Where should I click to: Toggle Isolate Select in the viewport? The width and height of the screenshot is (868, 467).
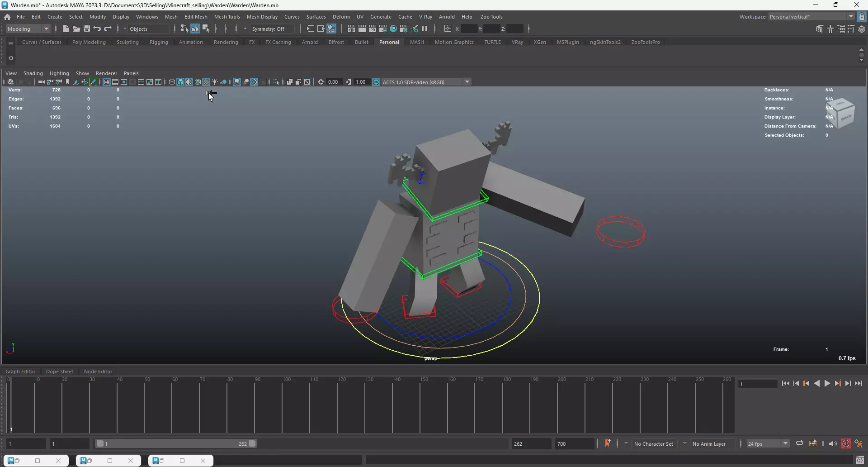tap(276, 82)
